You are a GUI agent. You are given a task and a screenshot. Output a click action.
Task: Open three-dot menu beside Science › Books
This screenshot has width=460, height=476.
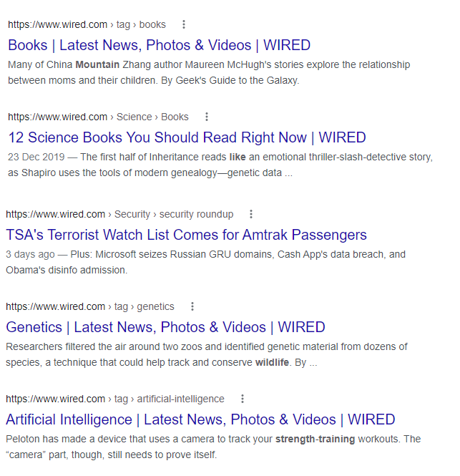pos(206,117)
